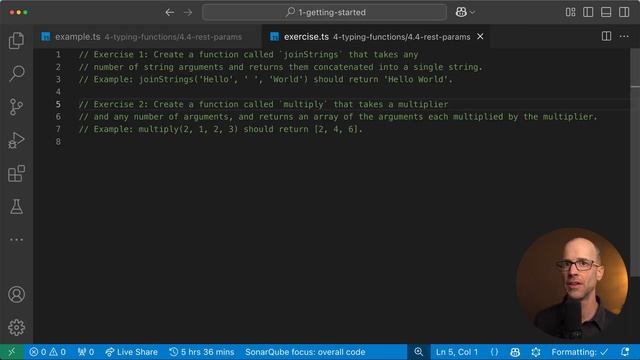Switch to the example.ts tab
The image size is (640, 360).
point(148,37)
